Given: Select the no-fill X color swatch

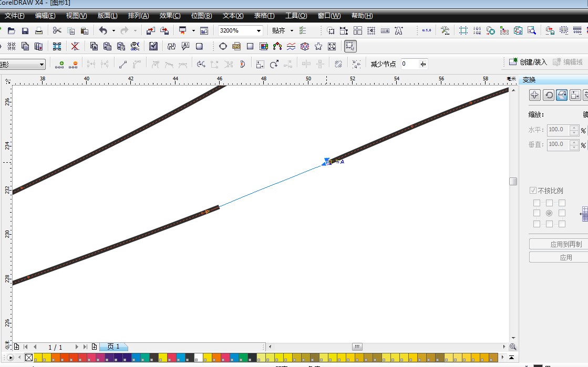Looking at the screenshot, I should tap(29, 357).
